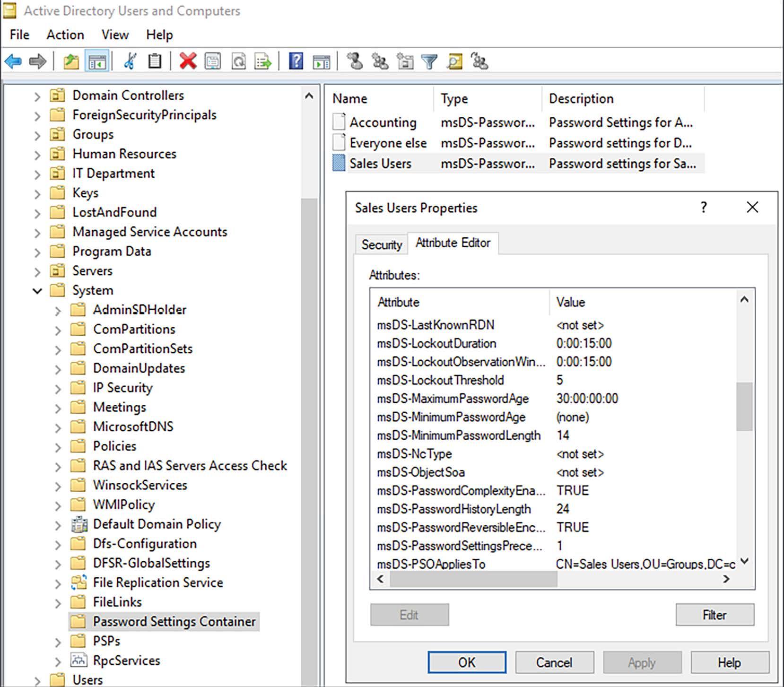Viewport: 784px width, 687px height.
Task: Click OK in Sales Users Properties
Action: (467, 662)
